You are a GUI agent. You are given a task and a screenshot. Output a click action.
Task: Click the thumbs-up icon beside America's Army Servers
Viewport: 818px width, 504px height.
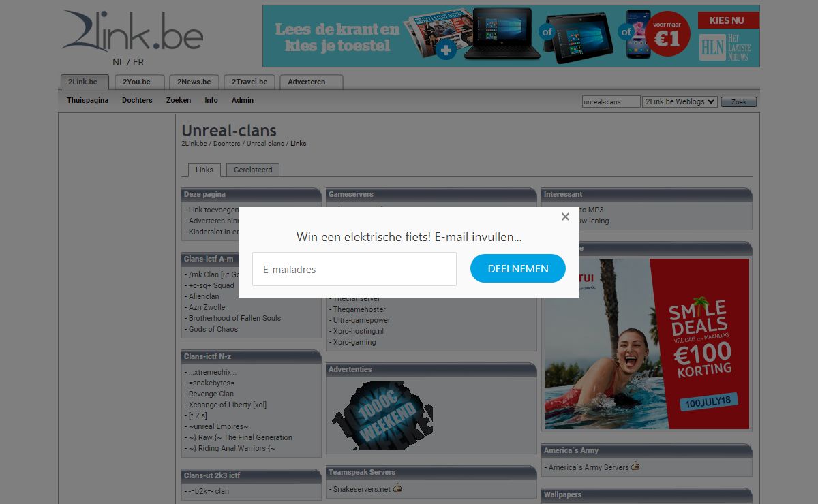pyautogui.click(x=636, y=466)
